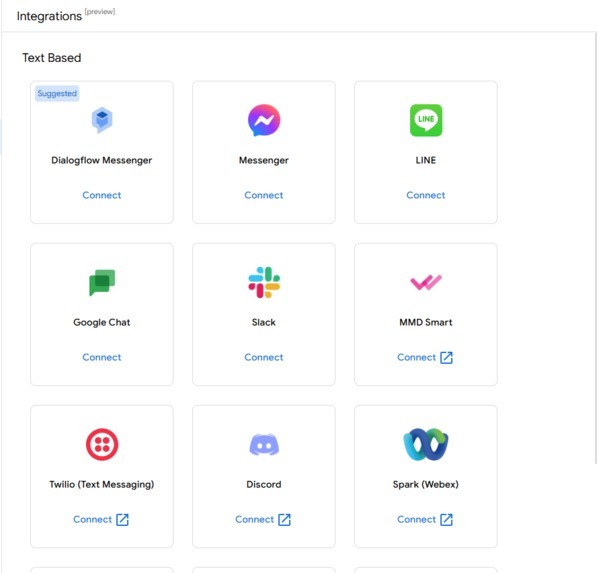
Task: Click the red Twilio logo icon
Action: pyautogui.click(x=102, y=444)
